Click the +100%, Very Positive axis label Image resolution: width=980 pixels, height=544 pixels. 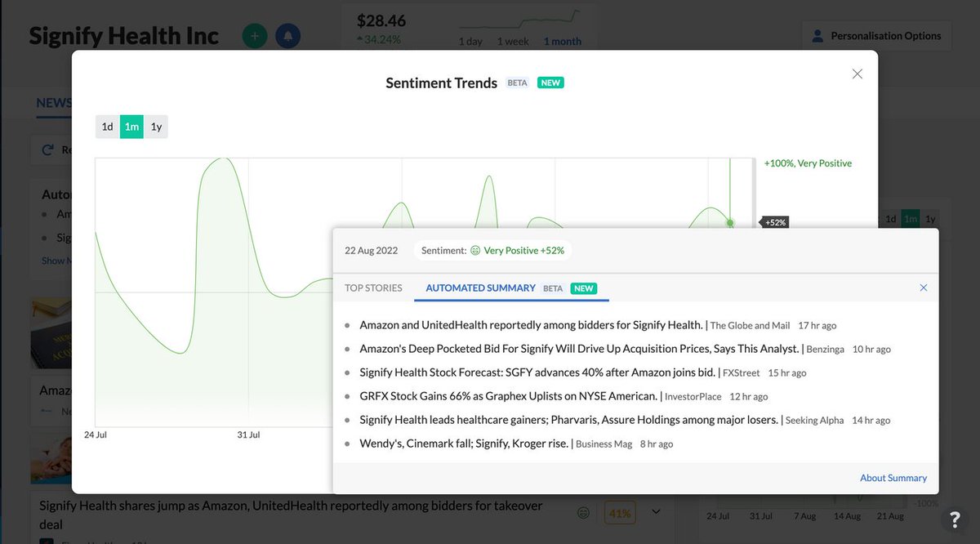(x=808, y=163)
